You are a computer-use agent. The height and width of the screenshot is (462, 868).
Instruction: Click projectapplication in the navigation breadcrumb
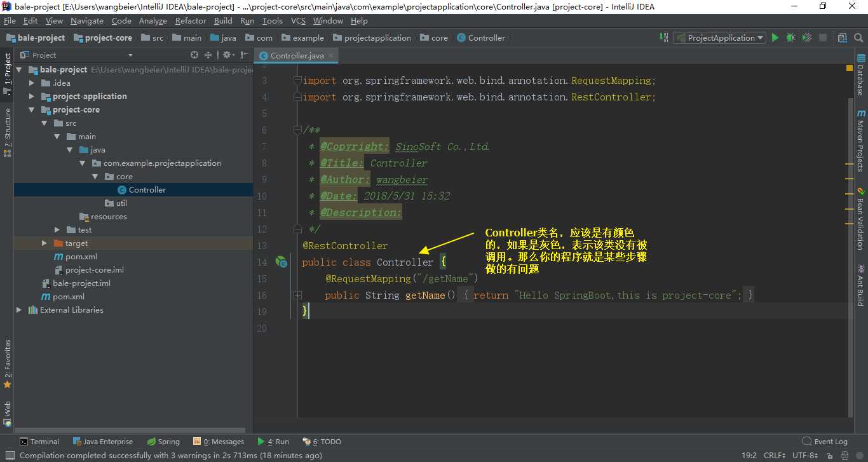pos(372,37)
